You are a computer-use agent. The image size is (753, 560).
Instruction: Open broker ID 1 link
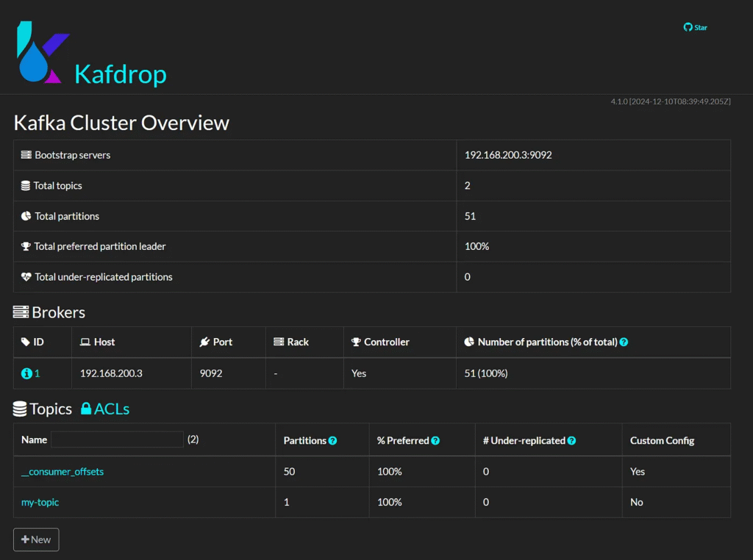pos(37,373)
